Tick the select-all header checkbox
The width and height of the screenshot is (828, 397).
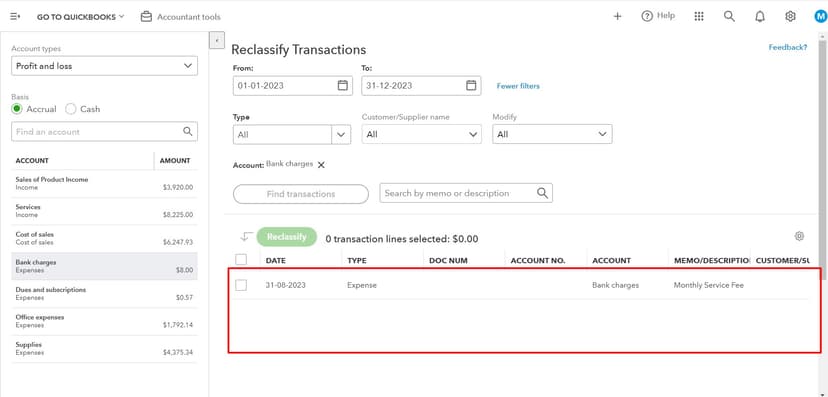(241, 260)
